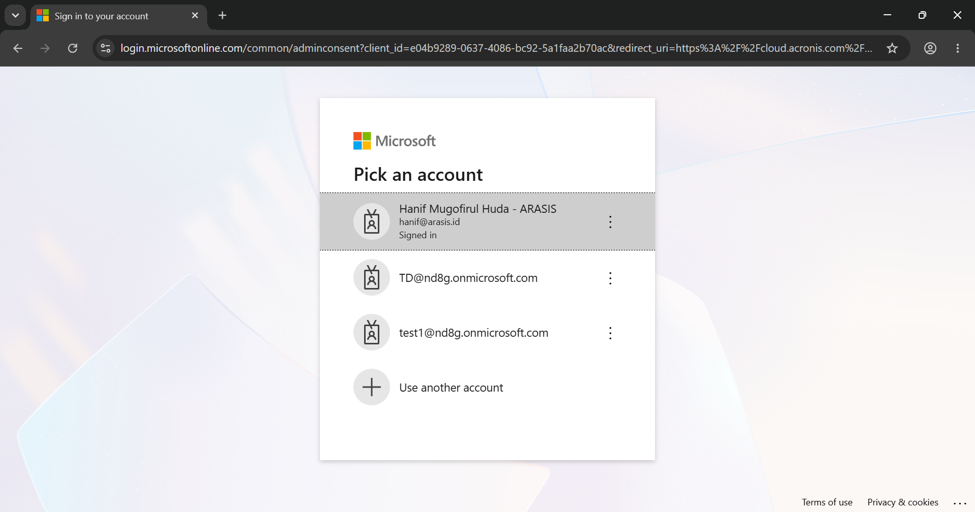Click Use another account
The width and height of the screenshot is (975, 512).
pyautogui.click(x=487, y=387)
